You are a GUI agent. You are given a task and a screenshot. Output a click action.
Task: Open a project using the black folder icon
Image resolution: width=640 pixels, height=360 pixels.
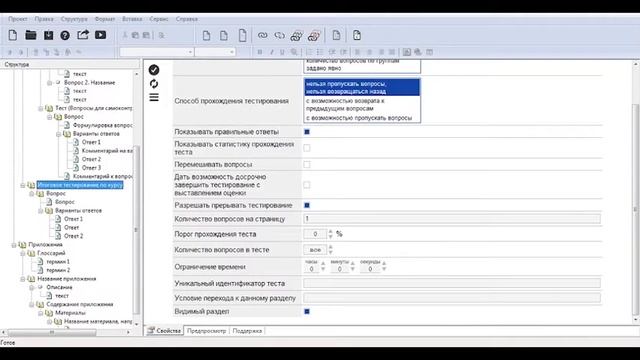31,35
